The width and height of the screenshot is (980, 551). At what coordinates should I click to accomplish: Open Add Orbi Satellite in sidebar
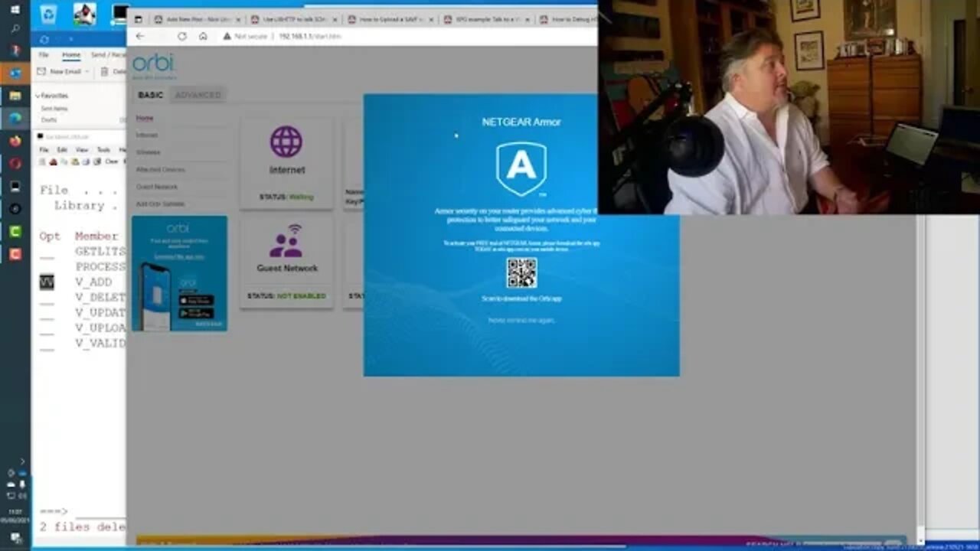tap(161, 204)
